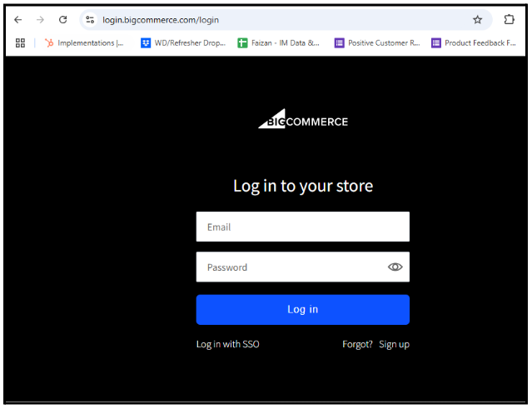Open the browser extensions puzzle icon

(509, 19)
